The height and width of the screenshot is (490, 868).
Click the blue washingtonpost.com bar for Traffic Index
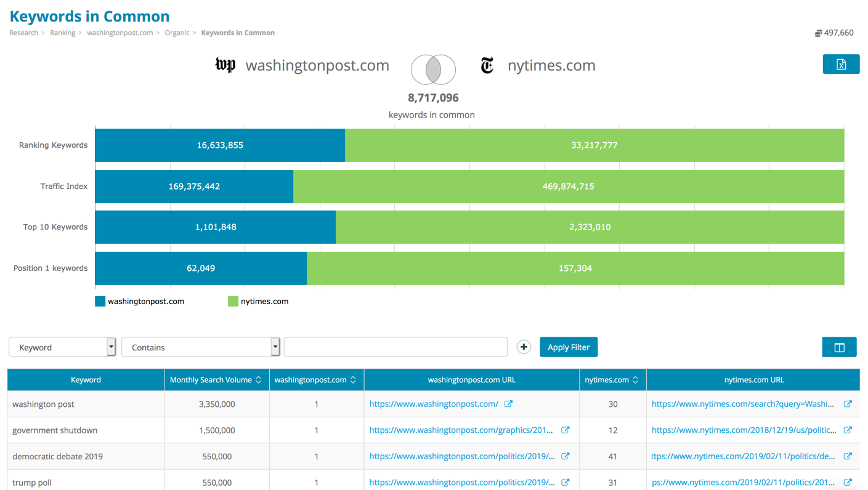[193, 186]
